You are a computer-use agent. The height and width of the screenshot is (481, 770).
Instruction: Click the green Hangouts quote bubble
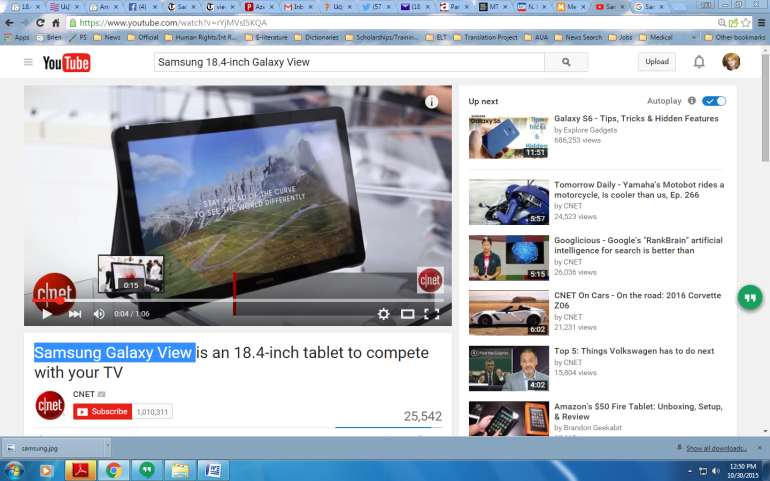(x=750, y=297)
